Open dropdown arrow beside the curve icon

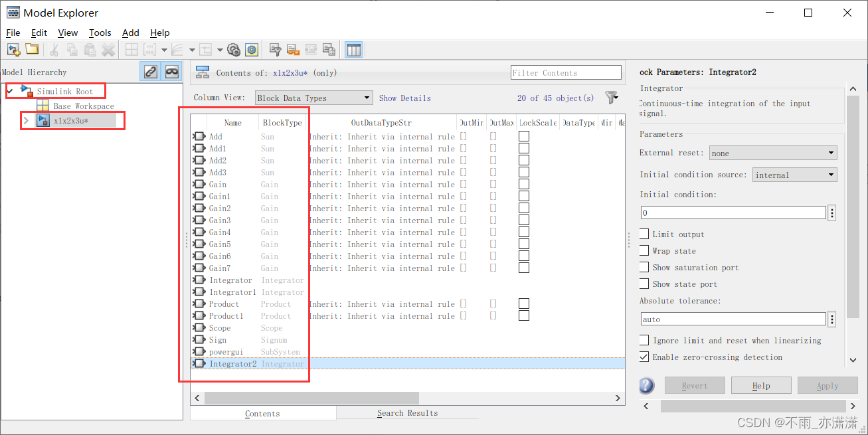(192, 50)
